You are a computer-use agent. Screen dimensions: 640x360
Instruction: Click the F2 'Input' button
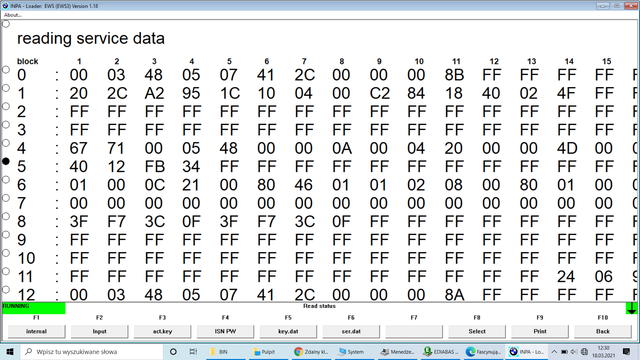tap(99, 331)
